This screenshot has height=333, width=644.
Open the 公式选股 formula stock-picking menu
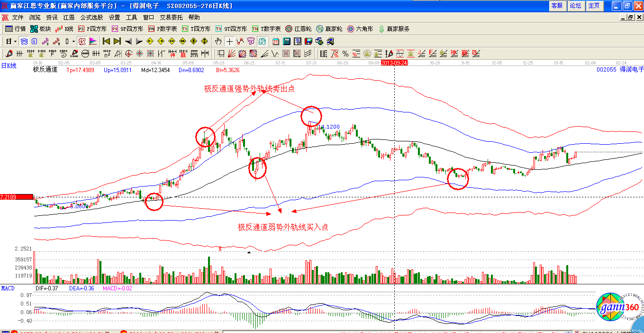91,18
